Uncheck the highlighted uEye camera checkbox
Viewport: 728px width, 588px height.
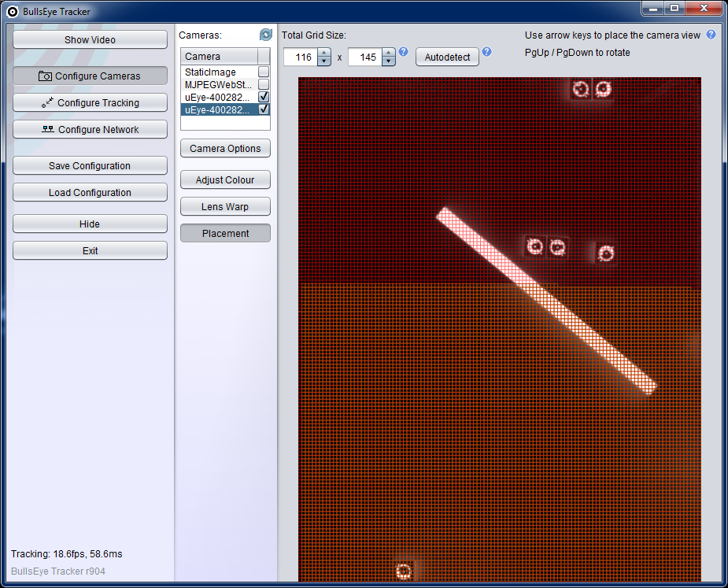[x=264, y=109]
